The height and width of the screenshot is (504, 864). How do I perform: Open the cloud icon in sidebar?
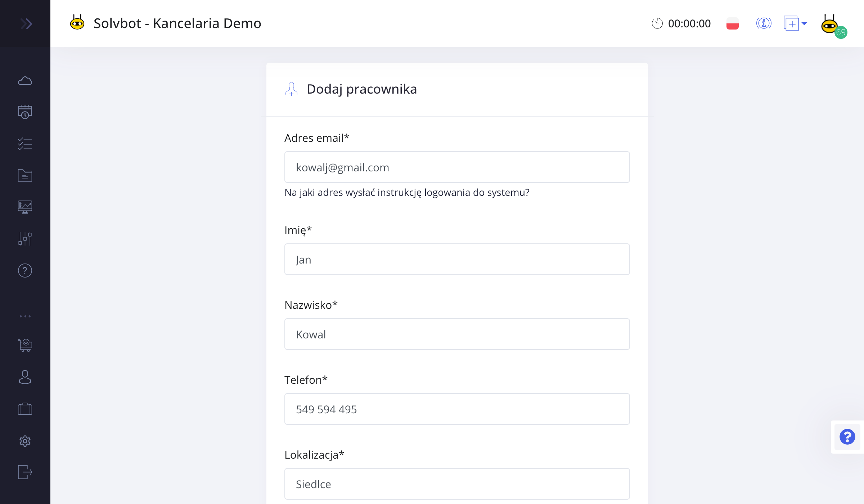[25, 81]
